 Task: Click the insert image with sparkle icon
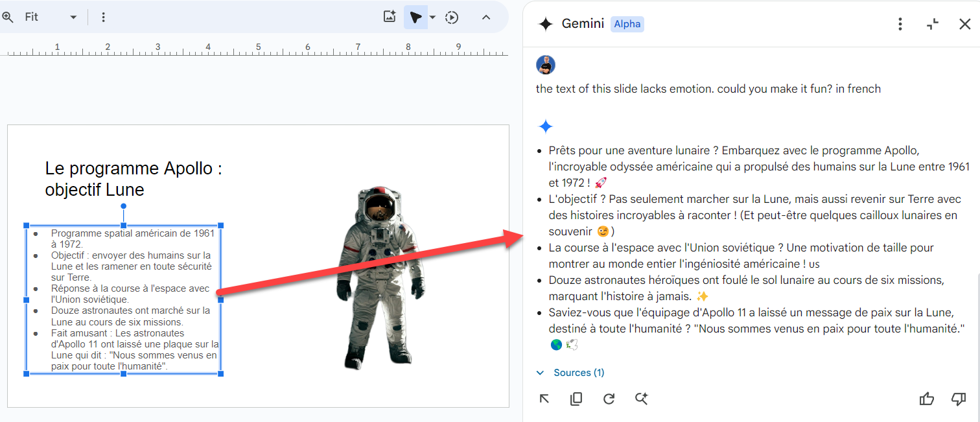pyautogui.click(x=390, y=18)
